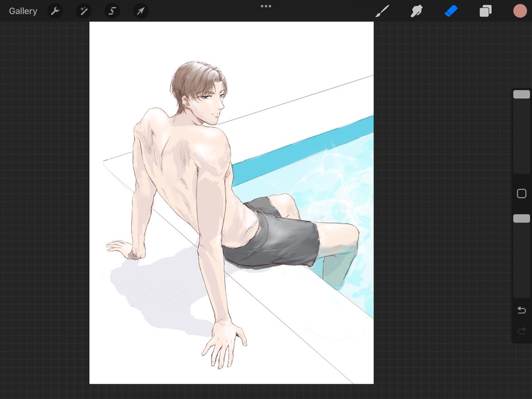
Task: Tap the square modify button in sidebar
Action: pos(522,194)
